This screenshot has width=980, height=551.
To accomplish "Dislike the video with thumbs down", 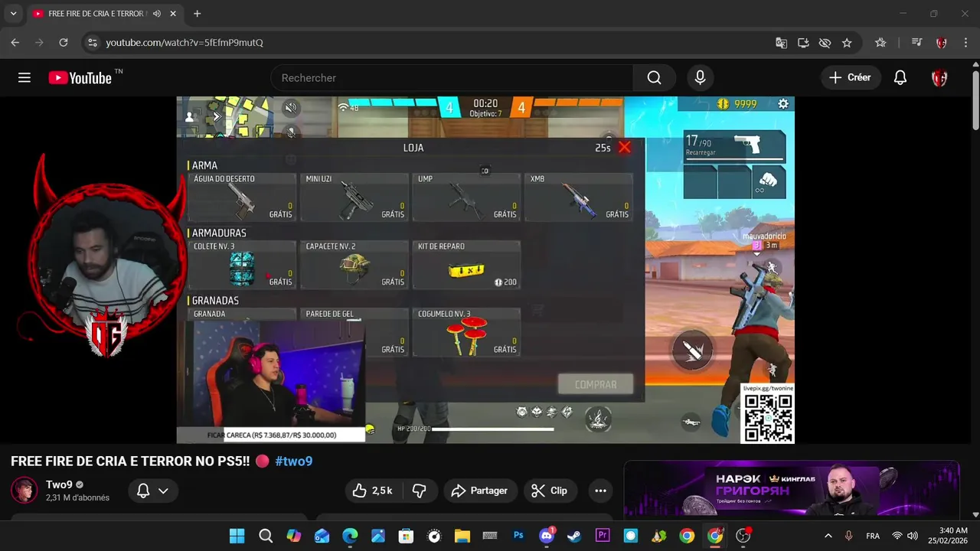I will 420,491.
